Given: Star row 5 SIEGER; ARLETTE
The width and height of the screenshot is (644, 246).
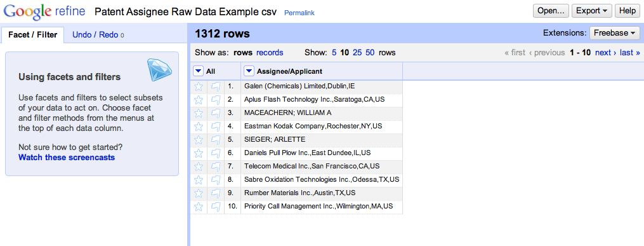Looking at the screenshot, I should pos(199,140).
